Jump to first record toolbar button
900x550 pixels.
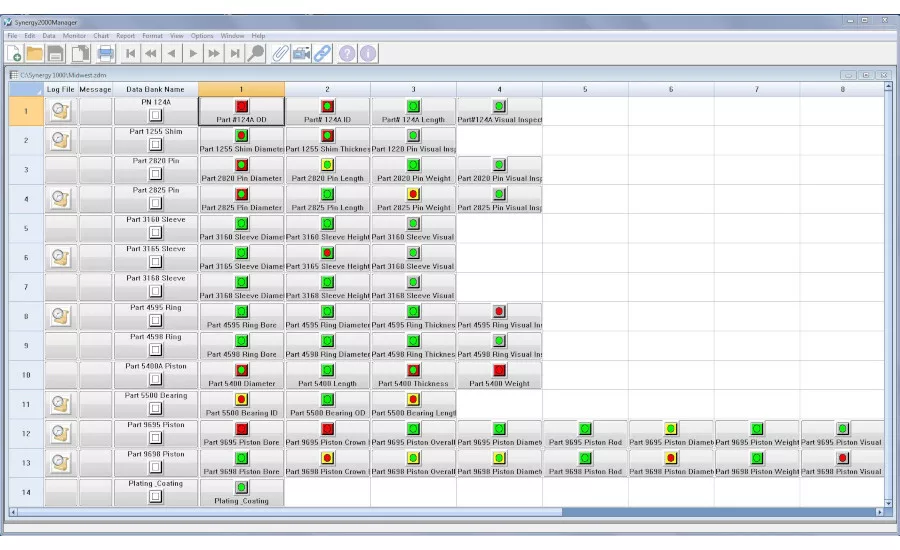[131, 53]
